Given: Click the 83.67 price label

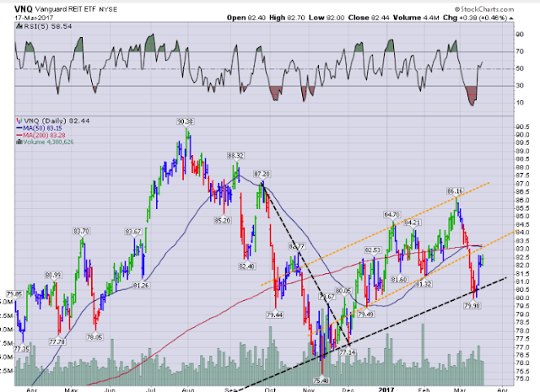Looking at the screenshot, I should (133, 232).
